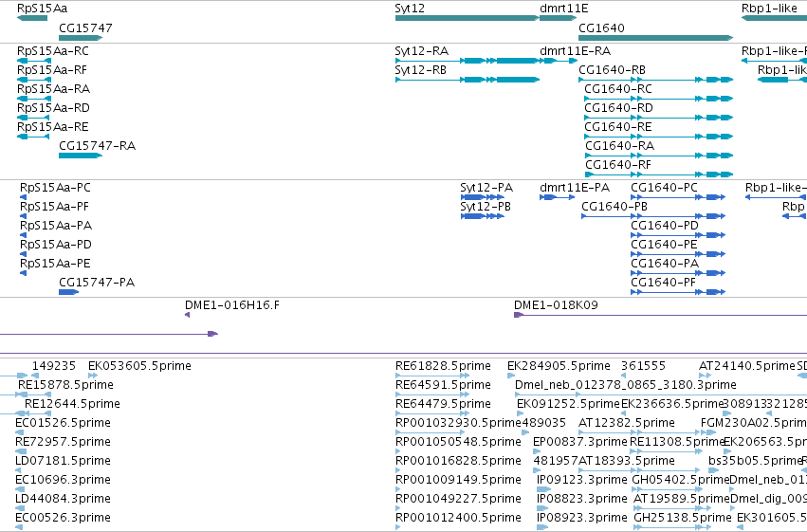The image size is (807, 532).
Task: Open the CG15747-RA transcript
Action: [81, 156]
